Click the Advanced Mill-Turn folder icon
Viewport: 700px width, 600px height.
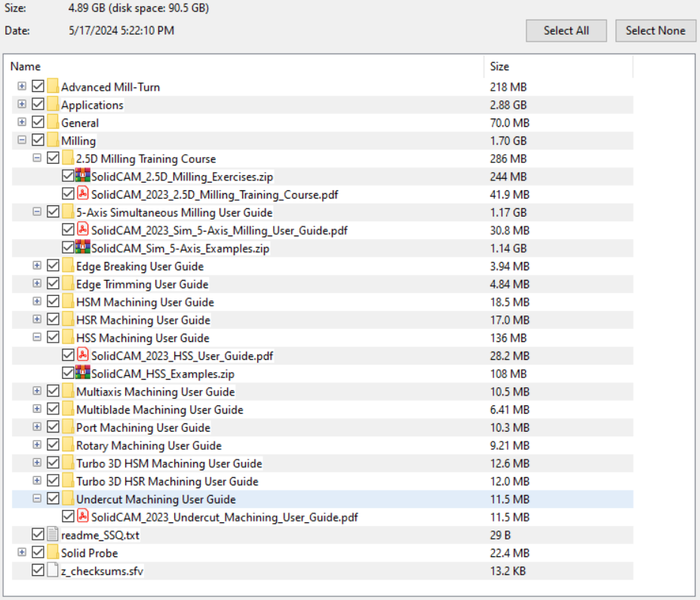[53, 86]
